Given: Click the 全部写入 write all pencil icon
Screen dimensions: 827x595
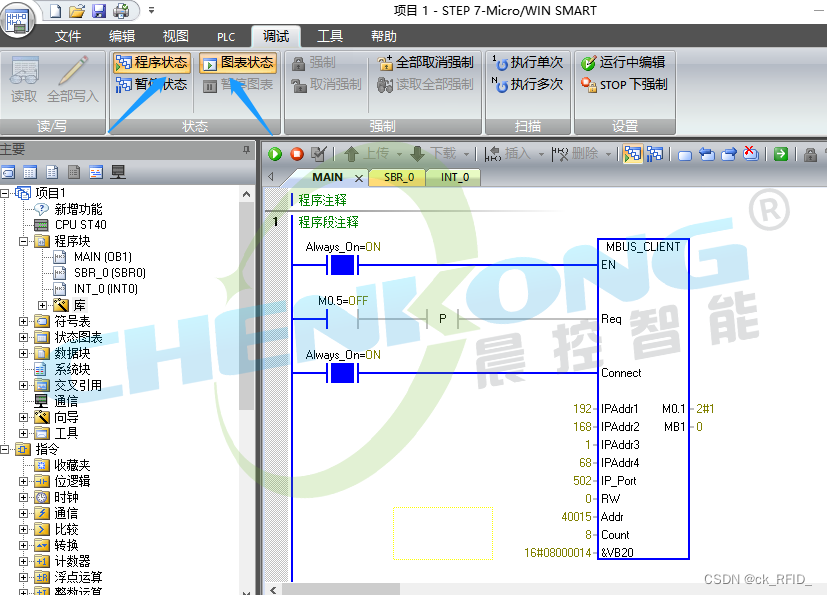Looking at the screenshot, I should click(73, 79).
